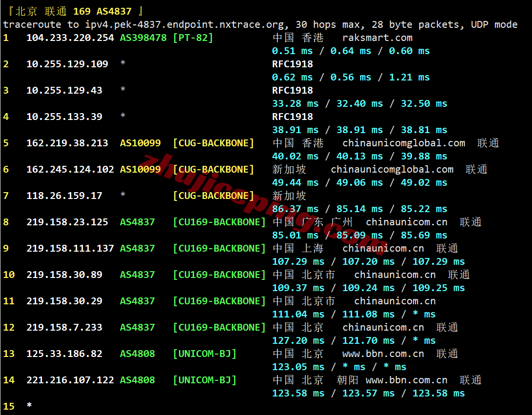
Task: Select IP 221.216.107.122
Action: click(70, 380)
